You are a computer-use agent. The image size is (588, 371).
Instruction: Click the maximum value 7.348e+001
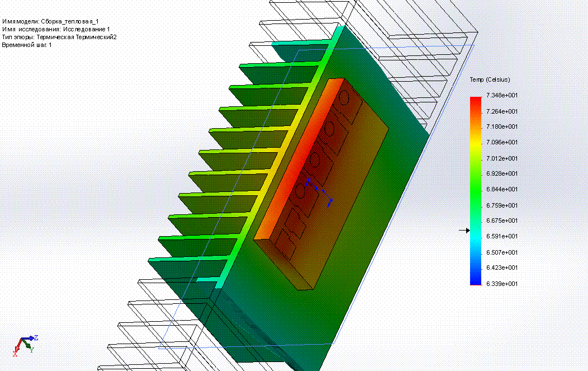502,95
